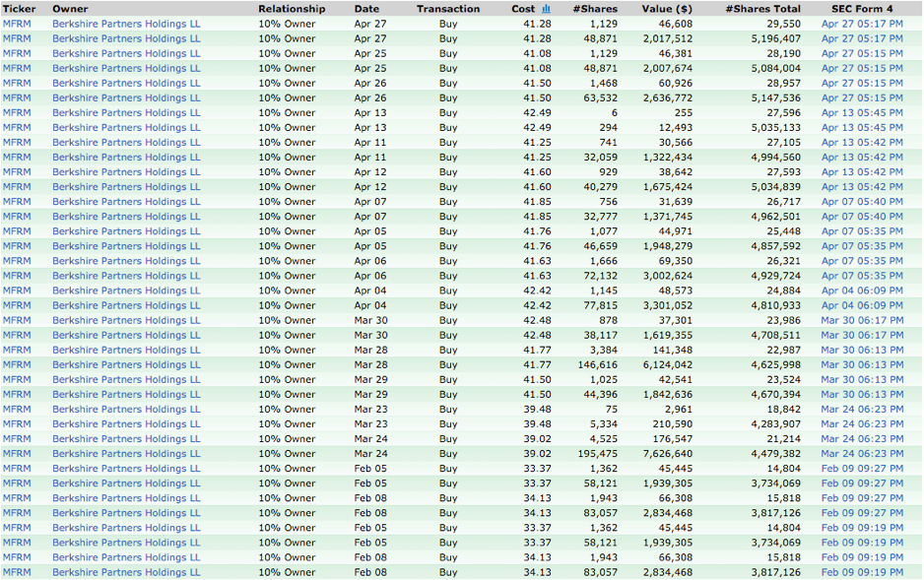
Task: Open SEC filing for the 63,532 shares row
Action: [862, 98]
